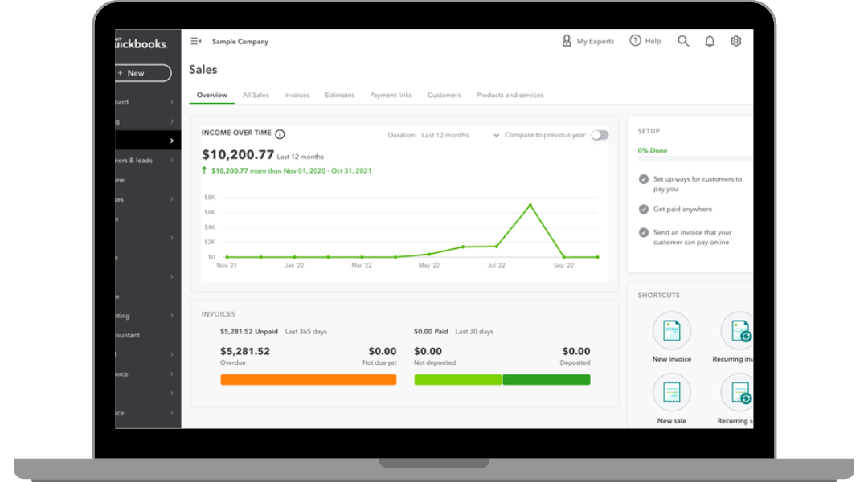This screenshot has width=868, height=482.
Task: Open search with the magnifying glass icon
Action: [x=683, y=41]
